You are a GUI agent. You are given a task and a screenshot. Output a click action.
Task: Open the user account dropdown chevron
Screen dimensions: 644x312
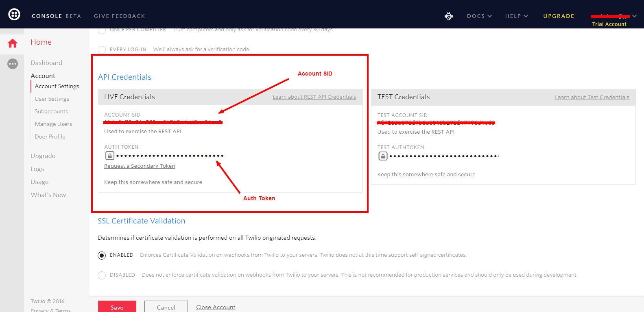634,16
